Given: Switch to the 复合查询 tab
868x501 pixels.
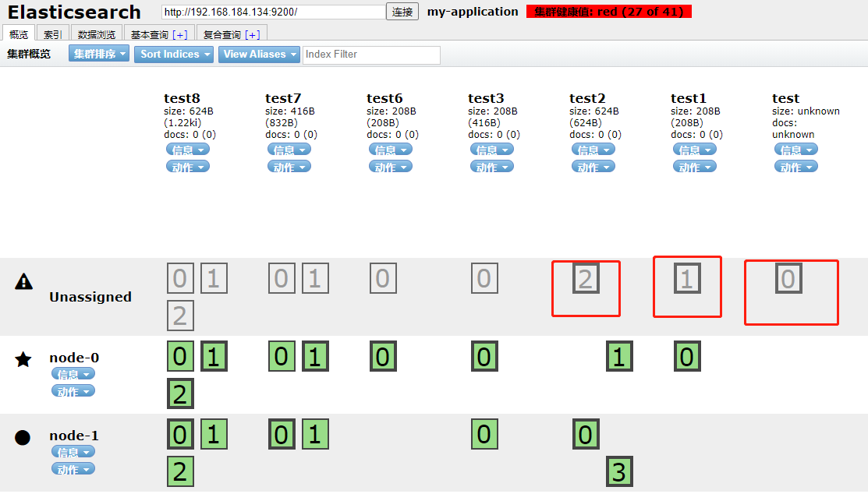Looking at the screenshot, I should coord(232,34).
